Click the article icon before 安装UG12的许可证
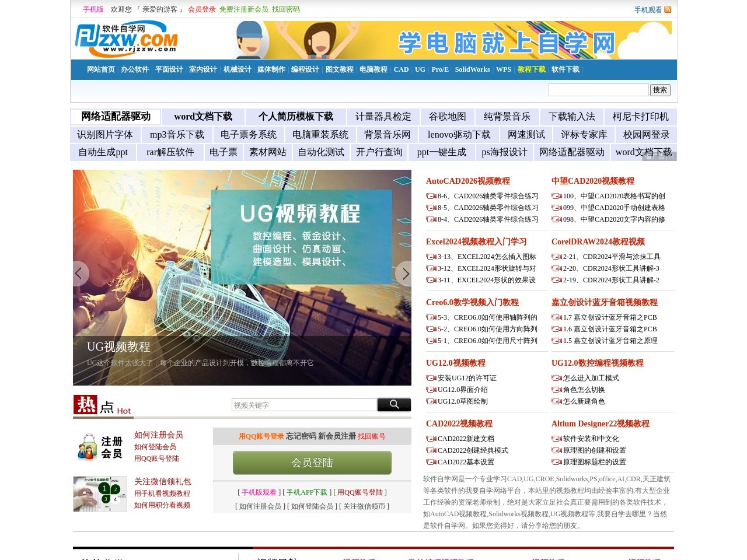 tap(430, 378)
